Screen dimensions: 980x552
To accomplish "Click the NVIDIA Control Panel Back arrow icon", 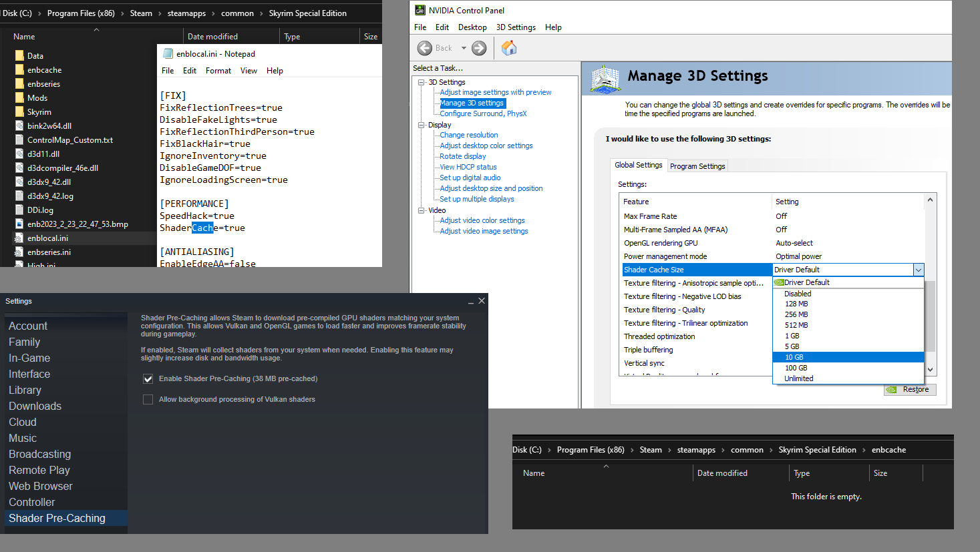I will click(425, 48).
